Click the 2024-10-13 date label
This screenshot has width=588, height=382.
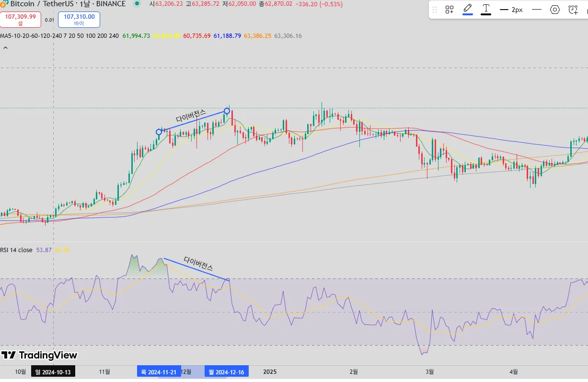53,372
